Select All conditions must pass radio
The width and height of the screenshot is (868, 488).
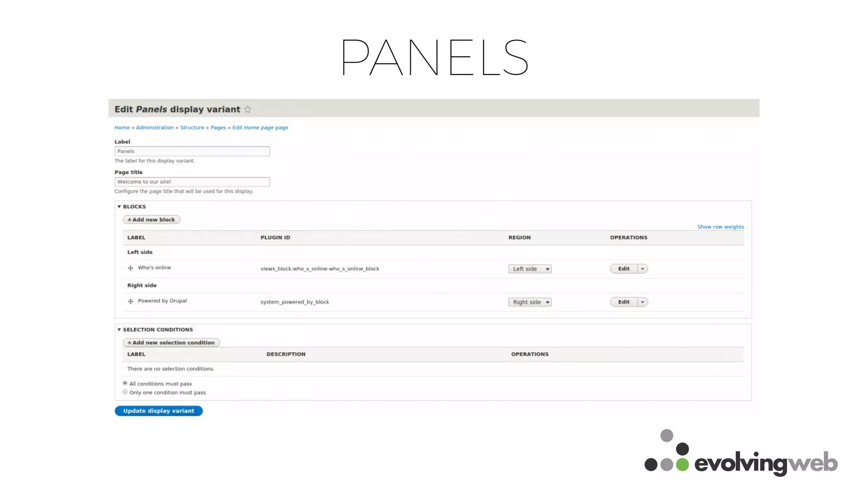[x=125, y=383]
